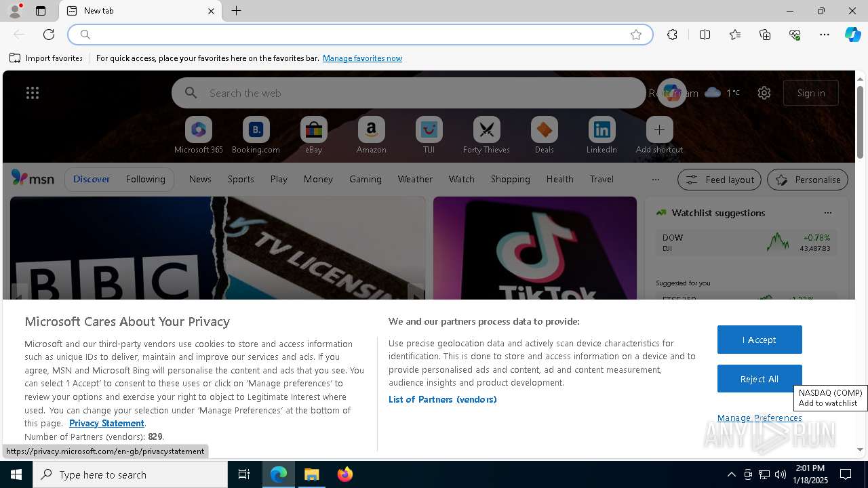This screenshot has height=488, width=868.
Task: Open the Sports tab
Action: (x=241, y=179)
